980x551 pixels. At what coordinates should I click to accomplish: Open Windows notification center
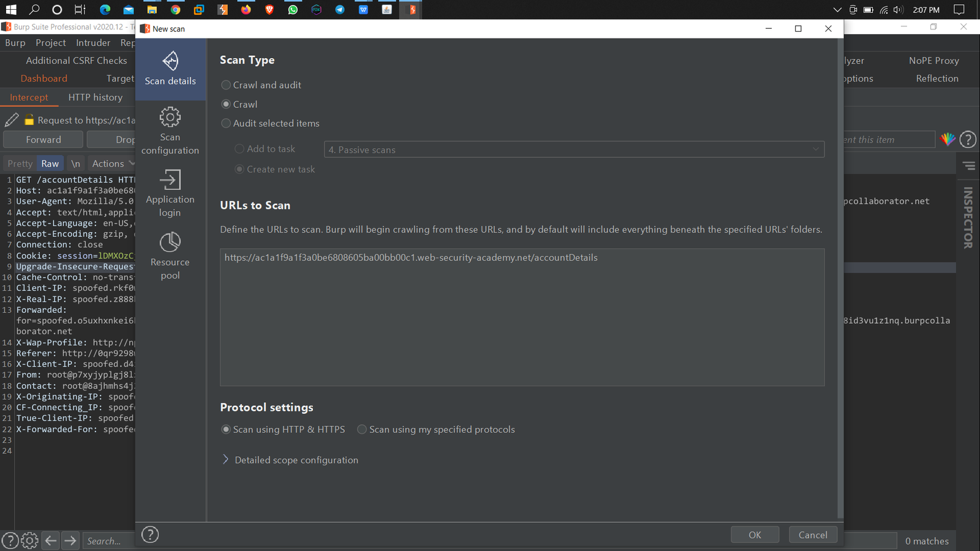(x=959, y=9)
